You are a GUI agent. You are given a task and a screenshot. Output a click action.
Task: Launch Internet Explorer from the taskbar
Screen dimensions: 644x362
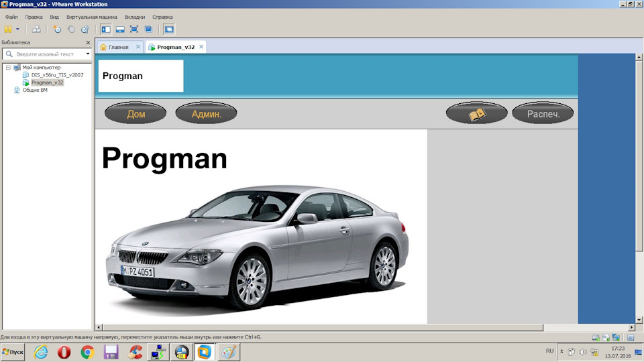pyautogui.click(x=41, y=352)
